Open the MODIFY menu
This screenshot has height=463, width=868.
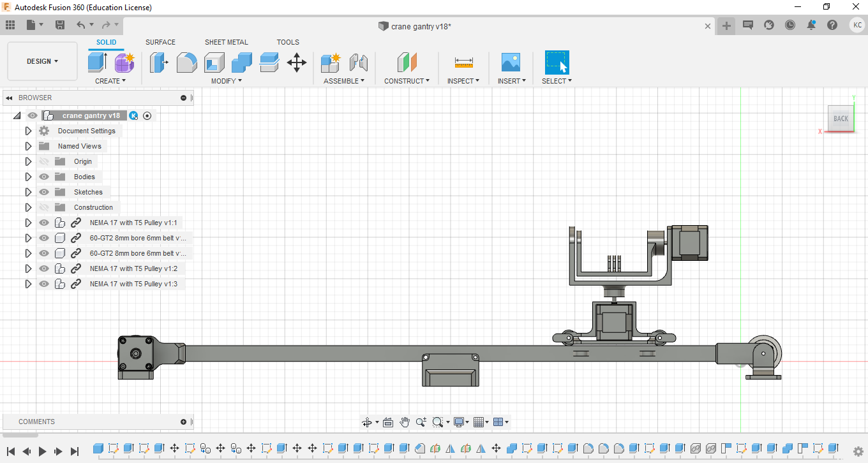coord(227,81)
